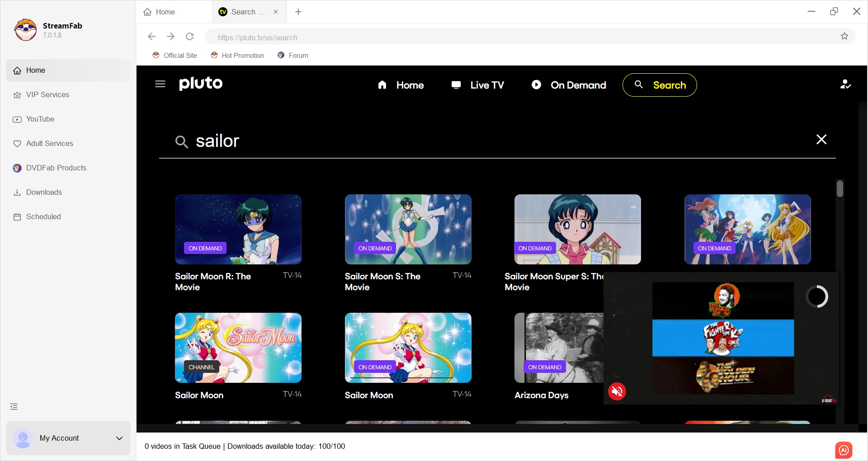Click the magnifier icon beside sailor

pyautogui.click(x=181, y=142)
